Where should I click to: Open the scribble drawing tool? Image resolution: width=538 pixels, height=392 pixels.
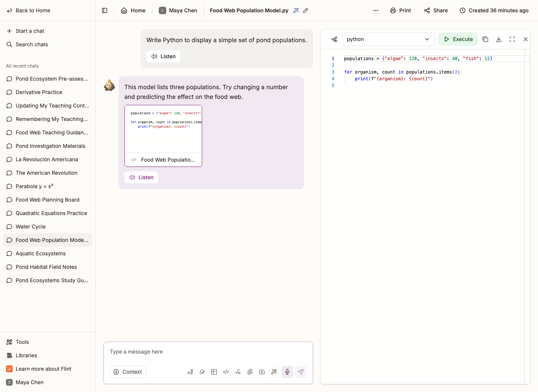(202, 372)
